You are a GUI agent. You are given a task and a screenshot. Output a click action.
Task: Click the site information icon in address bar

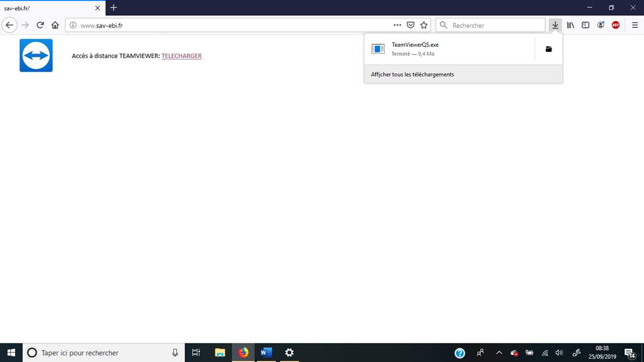(x=73, y=25)
